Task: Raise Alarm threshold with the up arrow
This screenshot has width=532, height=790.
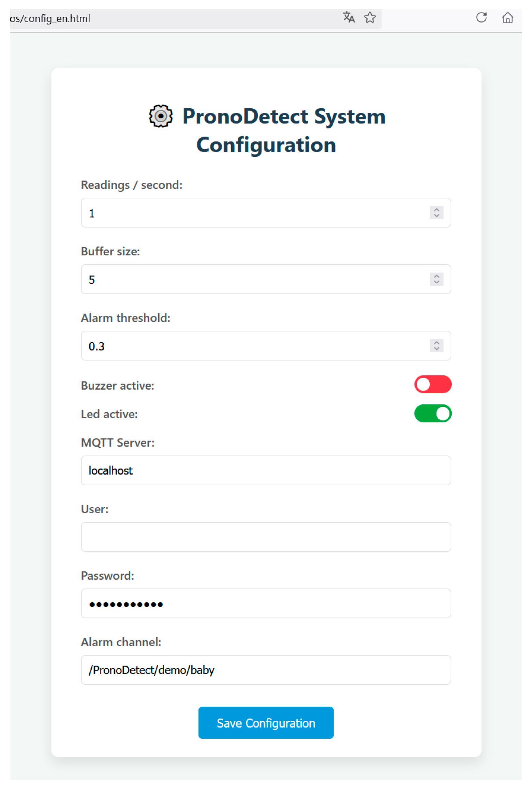Action: [x=436, y=342]
